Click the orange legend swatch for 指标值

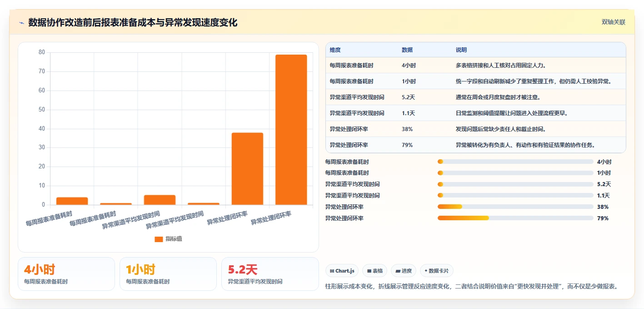tap(159, 239)
